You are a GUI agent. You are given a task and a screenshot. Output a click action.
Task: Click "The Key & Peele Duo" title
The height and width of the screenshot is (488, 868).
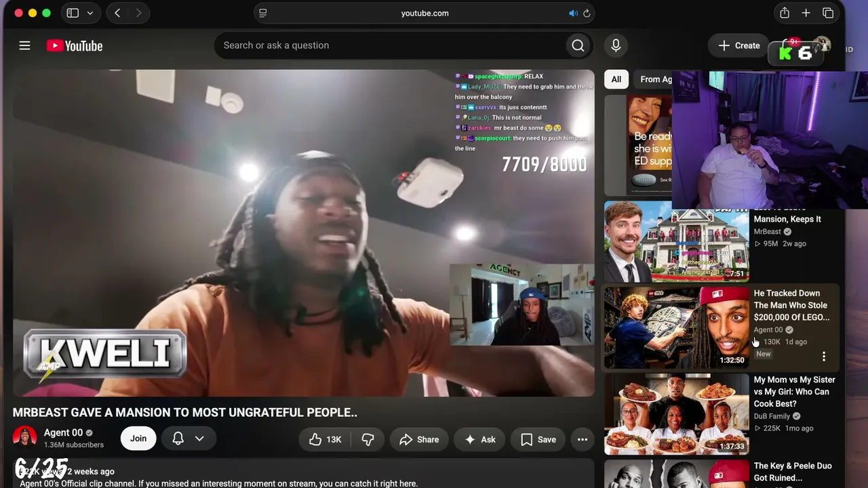(793, 472)
